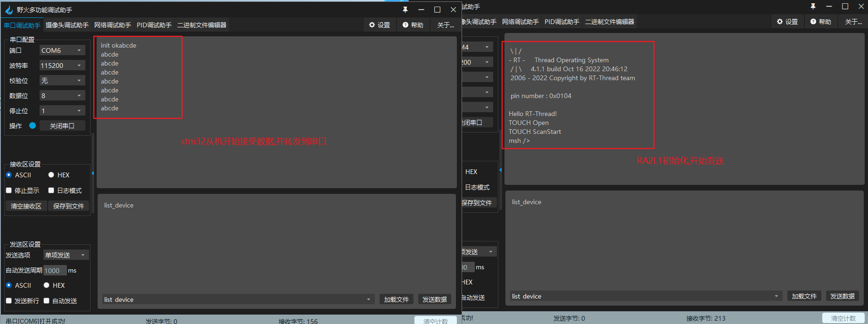The image size is (868, 324).
Task: Click 保存到文件 button in left window
Action: pyautogui.click(x=68, y=206)
